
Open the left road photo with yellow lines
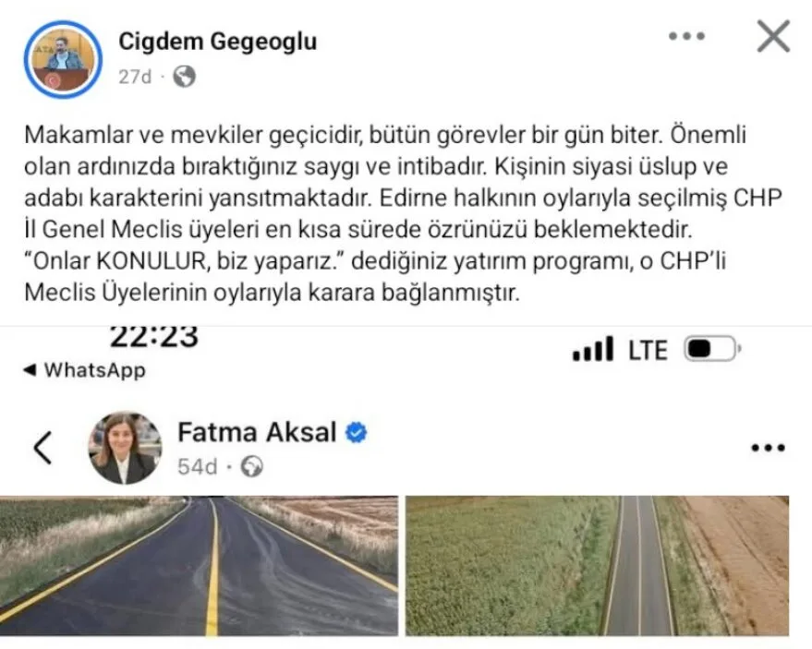pos(200,566)
